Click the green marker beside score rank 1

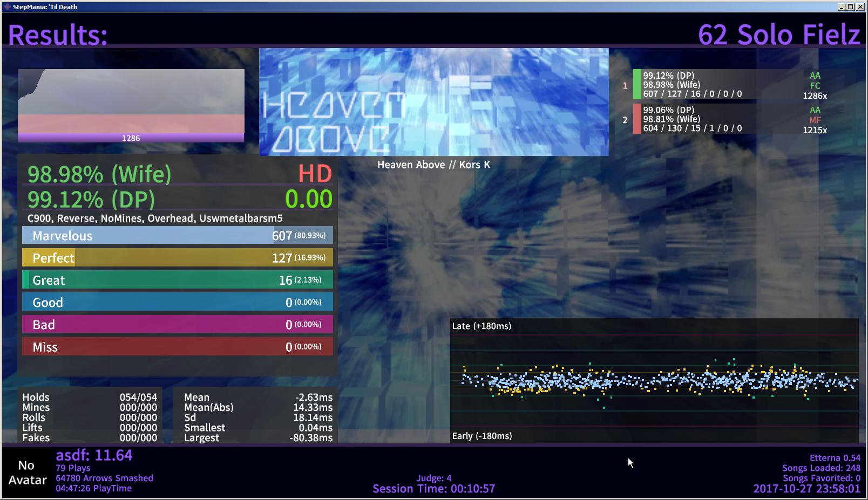tap(637, 84)
